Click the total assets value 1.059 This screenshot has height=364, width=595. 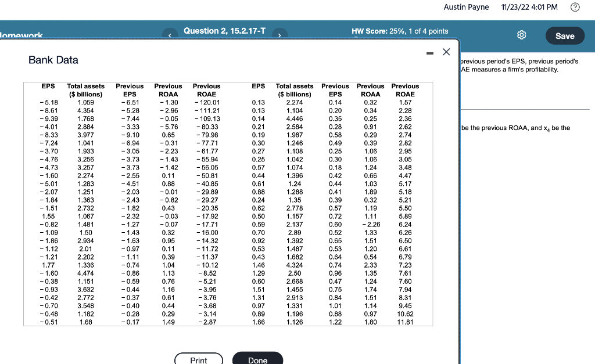point(86,102)
